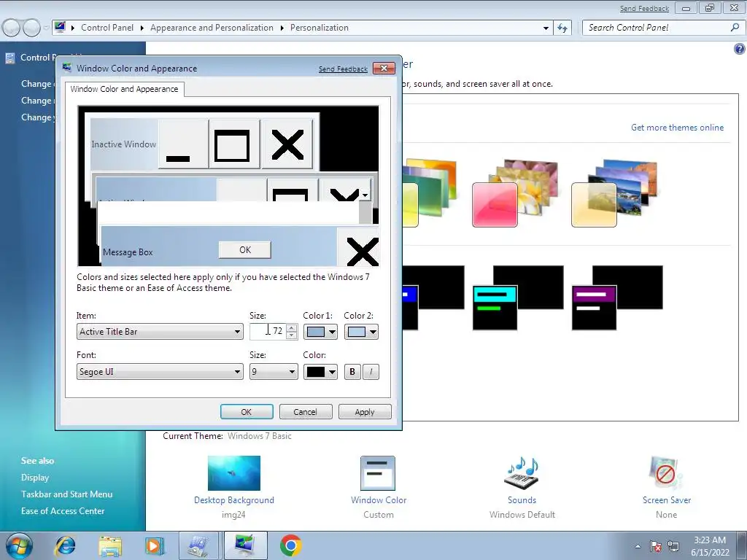Open Taskbar and Start Menu link
The image size is (747, 560).
coord(66,494)
